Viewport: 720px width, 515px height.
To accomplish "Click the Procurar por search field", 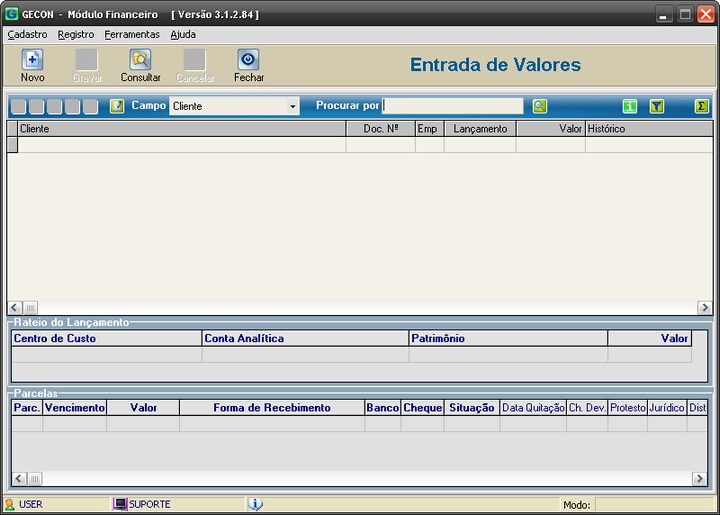I will point(453,106).
